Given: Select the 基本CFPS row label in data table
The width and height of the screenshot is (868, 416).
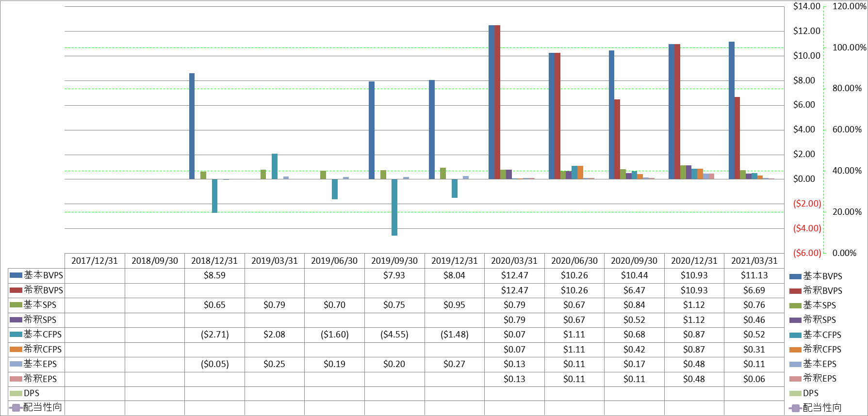Looking at the screenshot, I should [x=43, y=334].
